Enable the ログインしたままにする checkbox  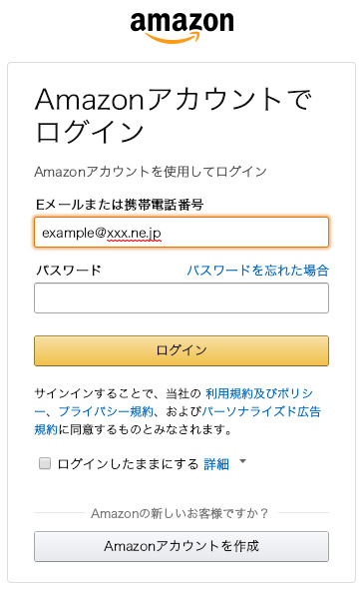45,463
